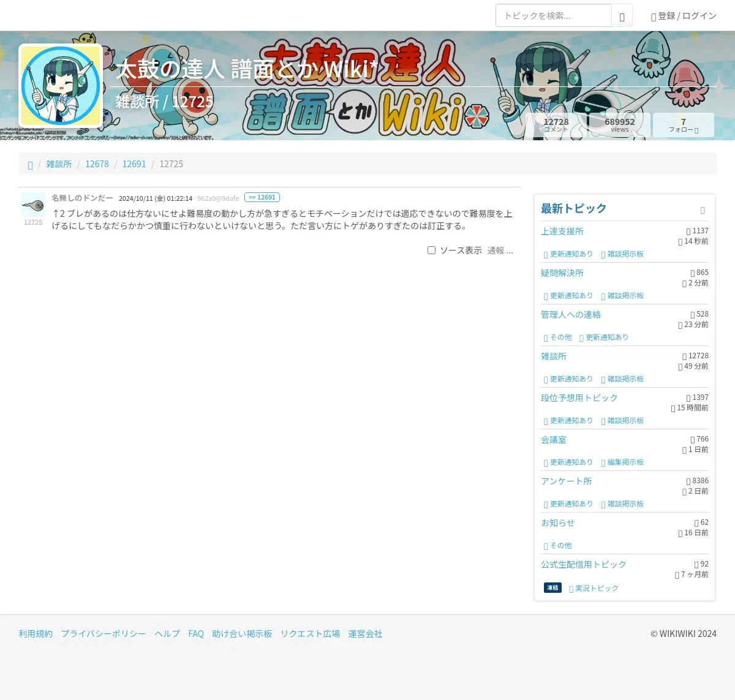735x700 pixels.
Task: Click the comment count 8386 for アンケート所
Action: click(697, 481)
